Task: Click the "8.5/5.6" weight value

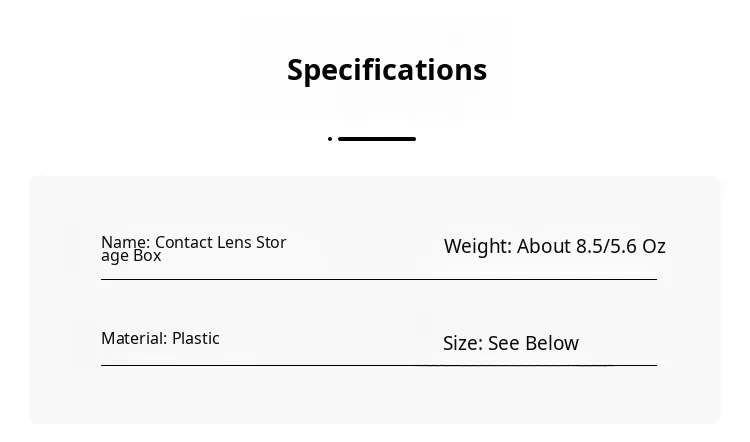Action: pyautogui.click(x=606, y=247)
